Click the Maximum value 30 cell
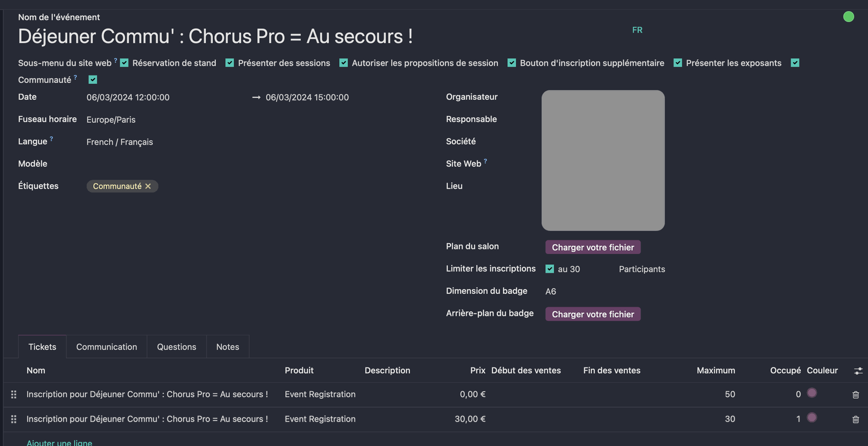The image size is (868, 446). point(730,419)
